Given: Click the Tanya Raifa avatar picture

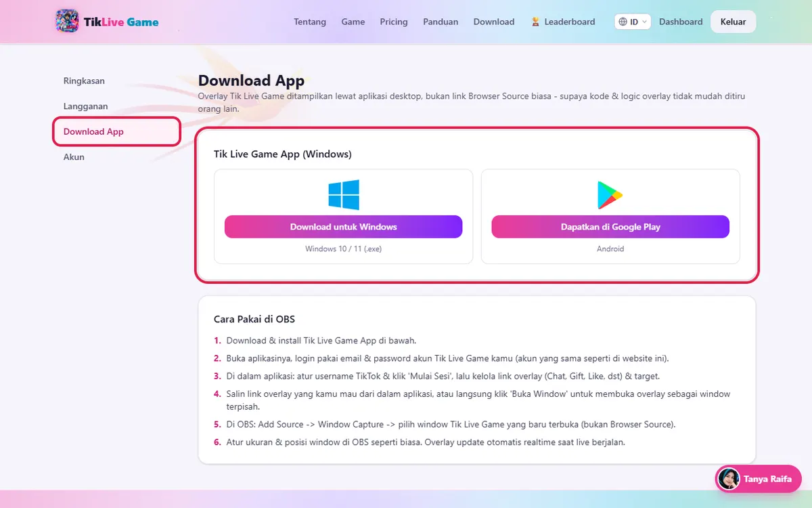Looking at the screenshot, I should point(729,479).
